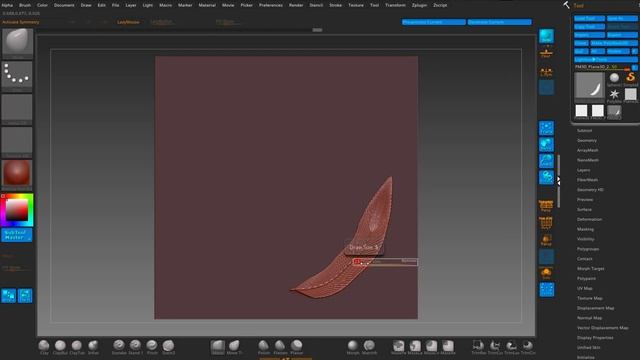Select the MaskPen brush icon

pos(398,346)
